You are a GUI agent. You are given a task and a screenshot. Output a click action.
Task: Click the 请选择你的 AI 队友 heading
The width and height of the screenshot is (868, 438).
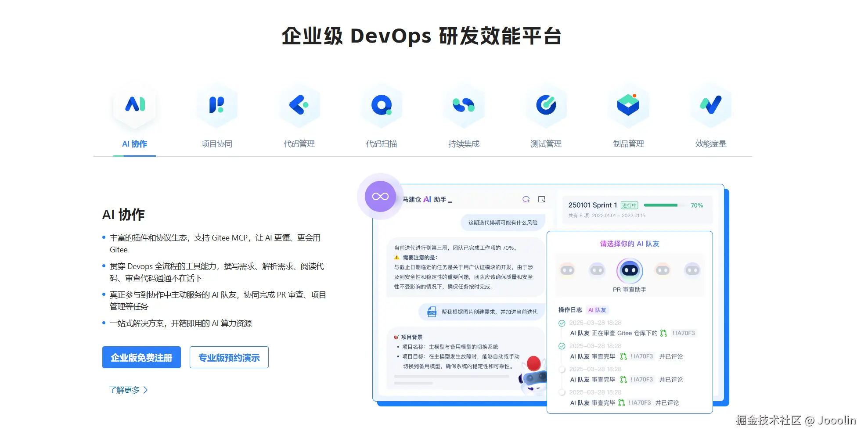tap(630, 244)
